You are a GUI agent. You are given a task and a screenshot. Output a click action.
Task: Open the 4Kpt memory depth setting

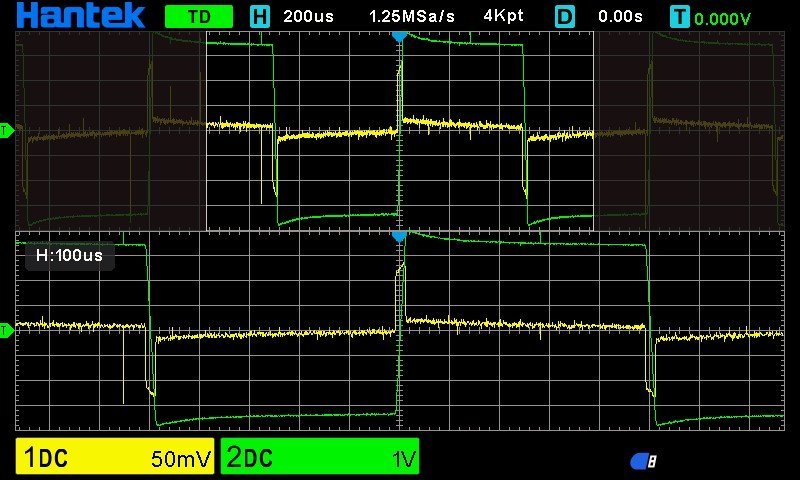click(x=503, y=16)
